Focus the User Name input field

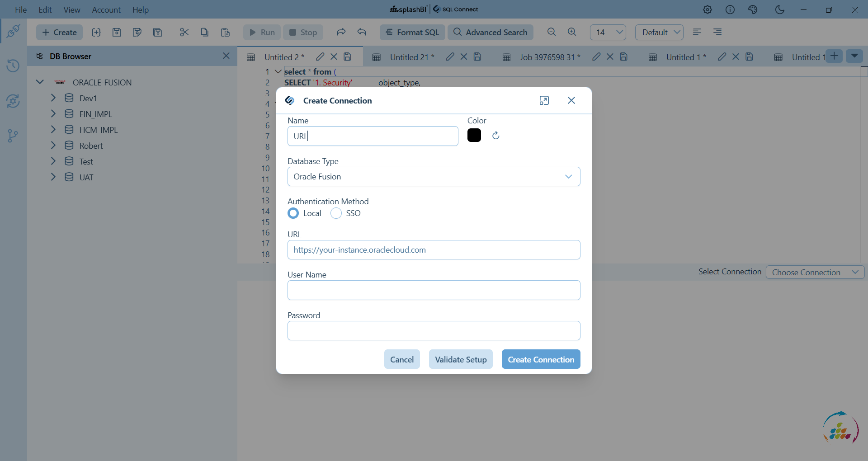point(434,290)
